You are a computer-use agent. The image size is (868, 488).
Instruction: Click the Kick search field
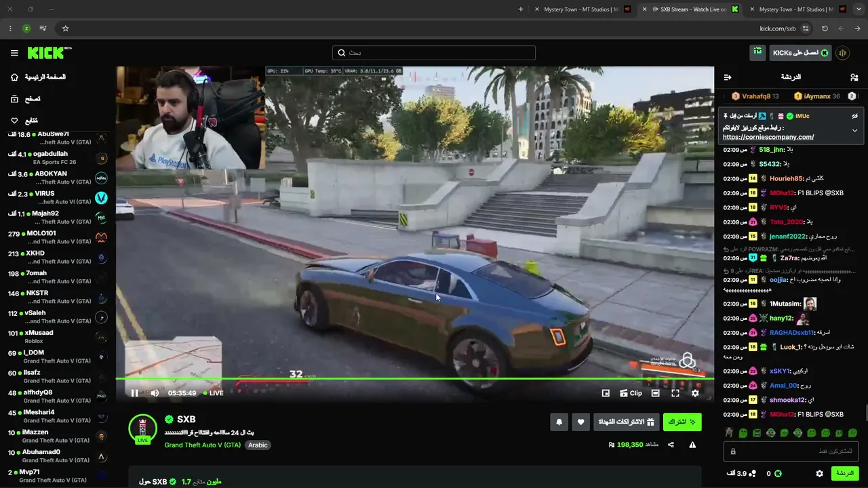pos(434,53)
